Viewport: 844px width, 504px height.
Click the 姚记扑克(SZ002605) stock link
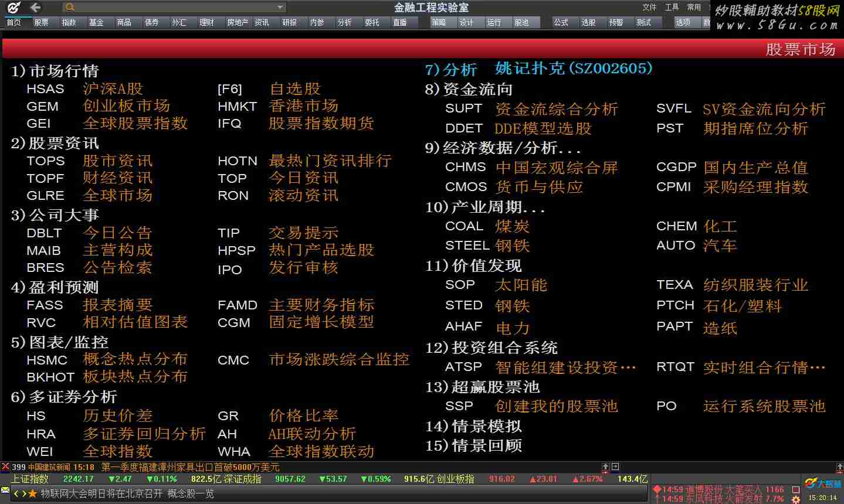(574, 69)
